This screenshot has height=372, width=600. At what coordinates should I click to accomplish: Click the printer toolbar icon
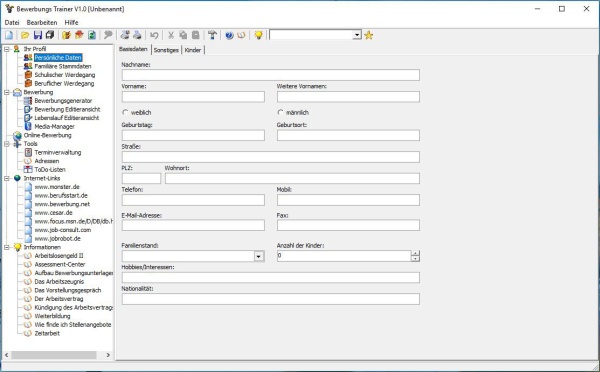click(137, 35)
